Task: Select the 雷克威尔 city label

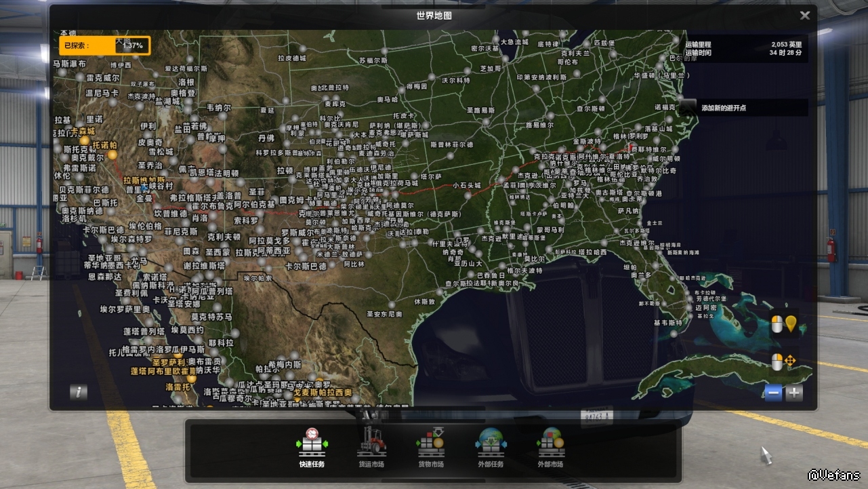Action: coord(103,78)
